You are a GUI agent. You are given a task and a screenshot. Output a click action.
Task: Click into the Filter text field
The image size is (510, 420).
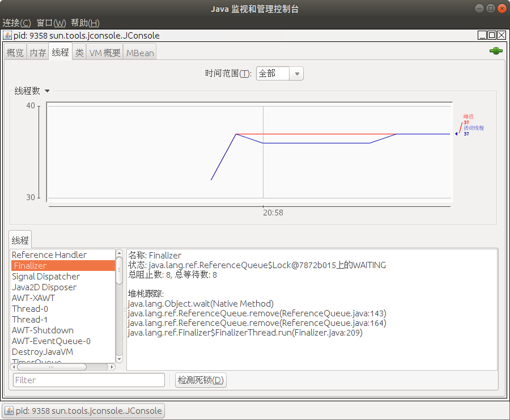pyautogui.click(x=89, y=380)
